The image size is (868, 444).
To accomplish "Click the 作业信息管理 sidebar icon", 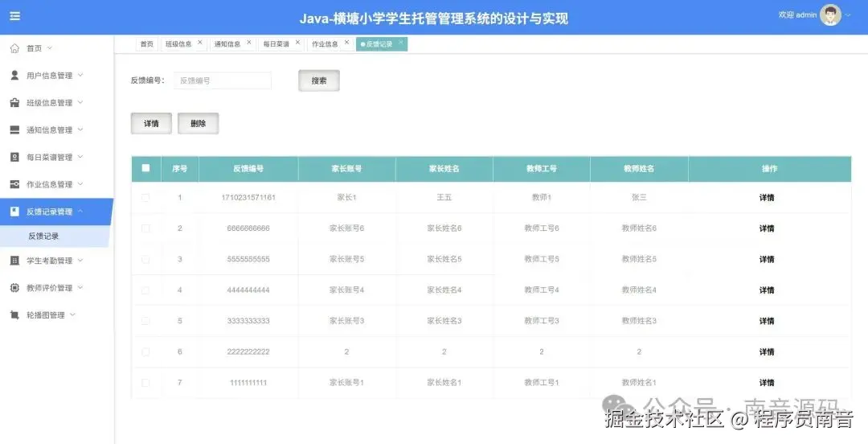I will tap(15, 184).
